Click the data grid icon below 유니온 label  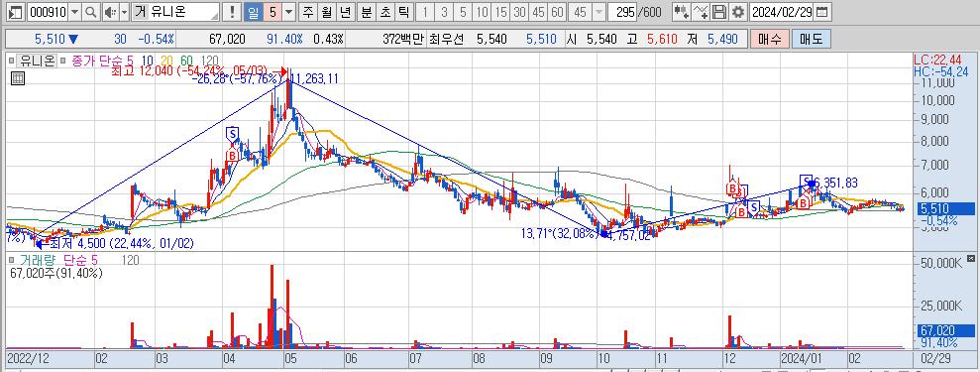(18, 78)
